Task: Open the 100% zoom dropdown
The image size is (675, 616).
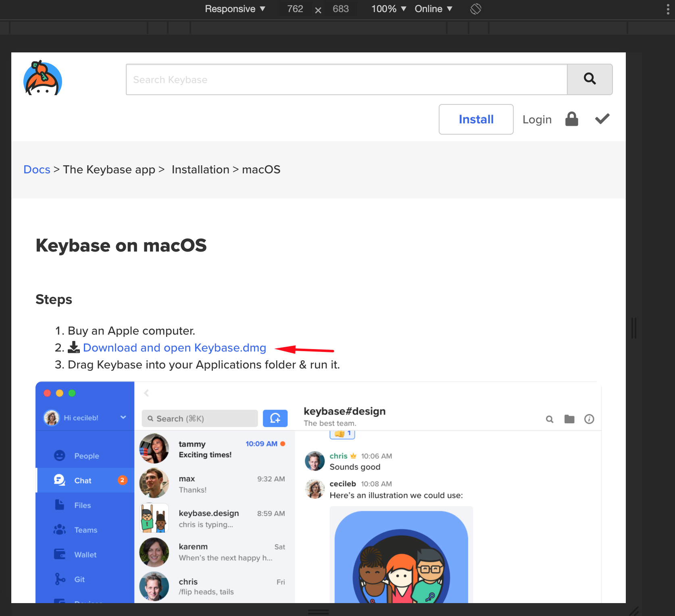Action: [x=388, y=9]
